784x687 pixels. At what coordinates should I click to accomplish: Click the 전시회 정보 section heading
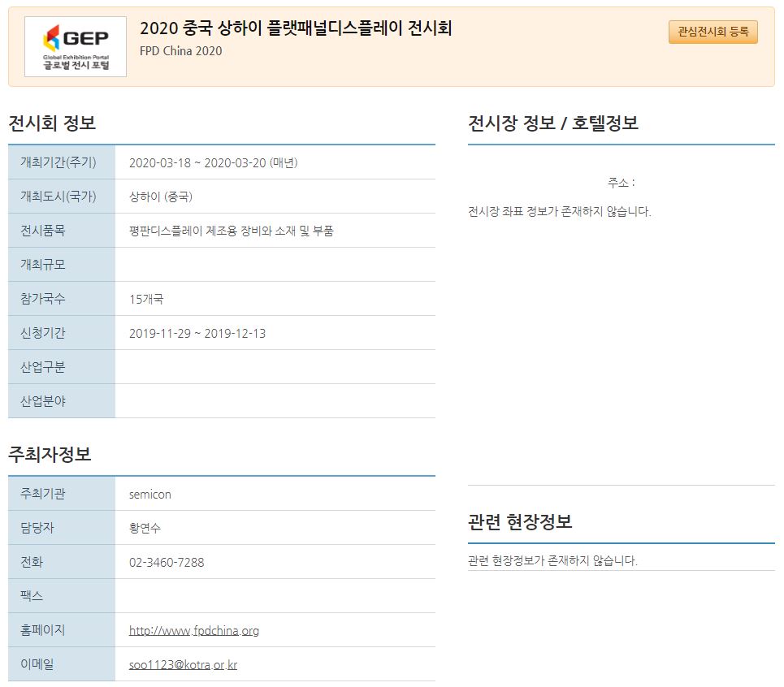coord(52,123)
